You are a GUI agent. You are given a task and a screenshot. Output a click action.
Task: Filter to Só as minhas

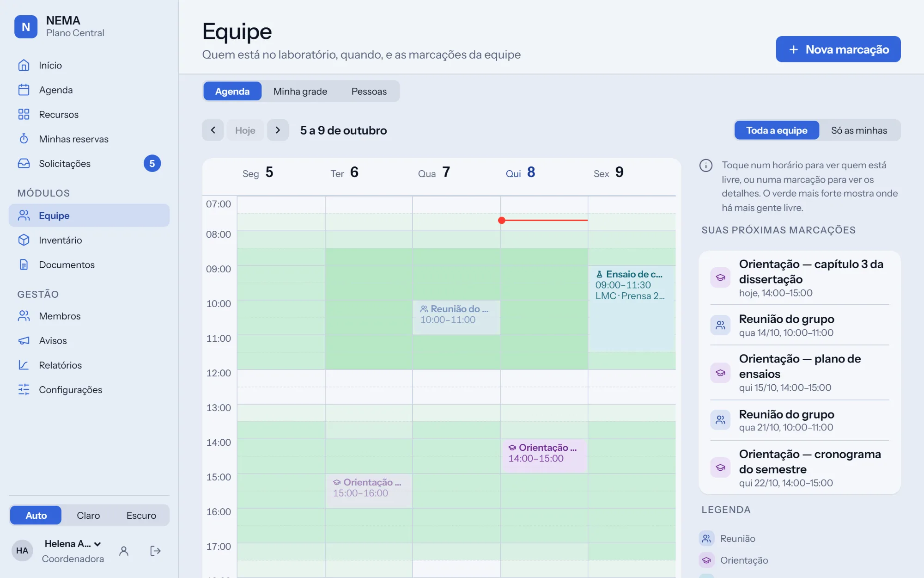859,130
